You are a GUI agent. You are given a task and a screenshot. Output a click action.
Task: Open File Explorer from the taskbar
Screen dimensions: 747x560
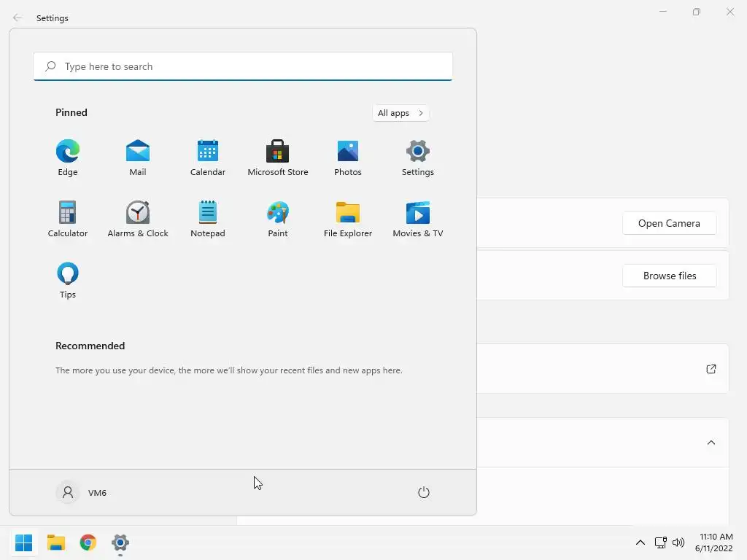[56, 542]
